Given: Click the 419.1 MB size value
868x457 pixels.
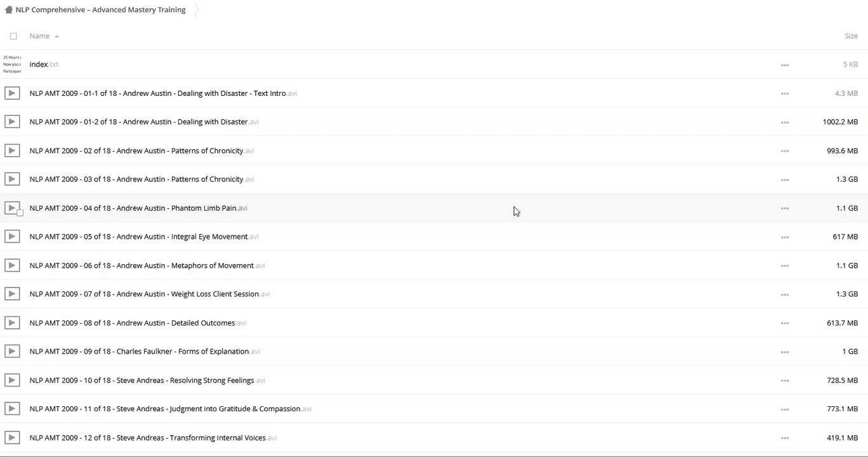Looking at the screenshot, I should pyautogui.click(x=842, y=438).
